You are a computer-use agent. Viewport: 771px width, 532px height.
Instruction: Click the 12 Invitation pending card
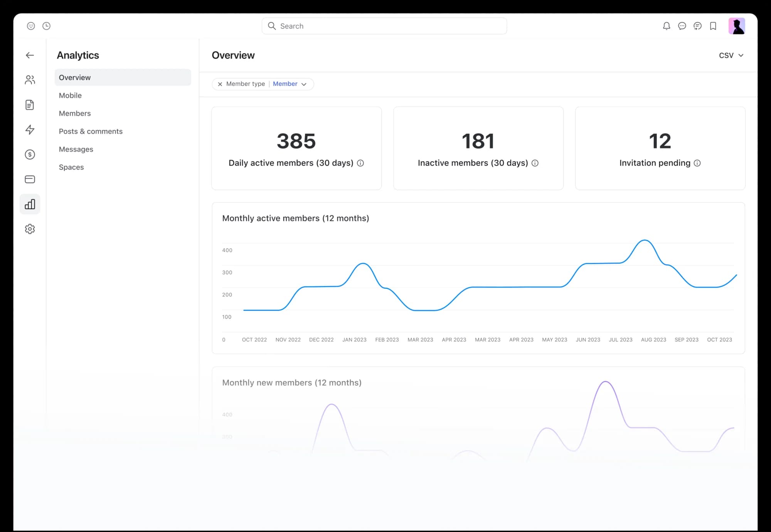660,148
